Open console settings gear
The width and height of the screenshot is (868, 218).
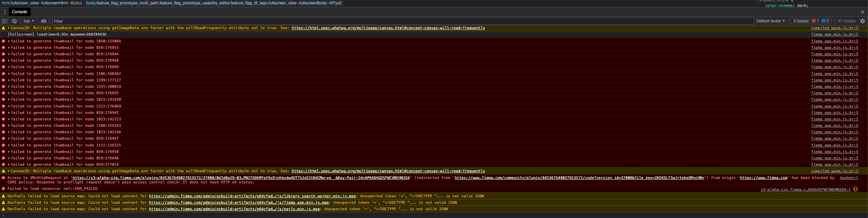point(862,21)
